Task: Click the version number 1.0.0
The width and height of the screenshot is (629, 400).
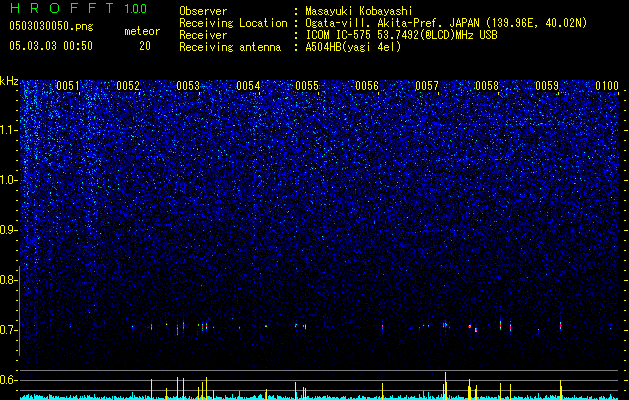Action: 136,8
